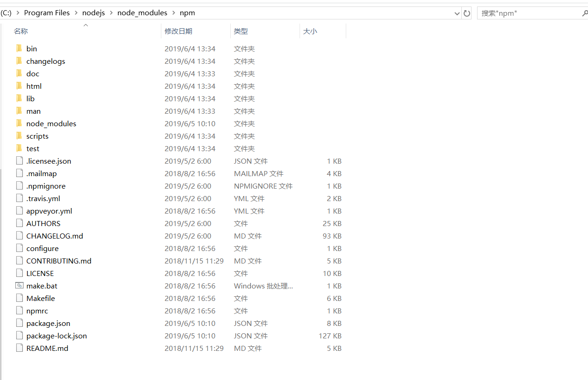The height and width of the screenshot is (380, 588).
Task: Click the Windows 批处理 type text
Action: (x=263, y=286)
